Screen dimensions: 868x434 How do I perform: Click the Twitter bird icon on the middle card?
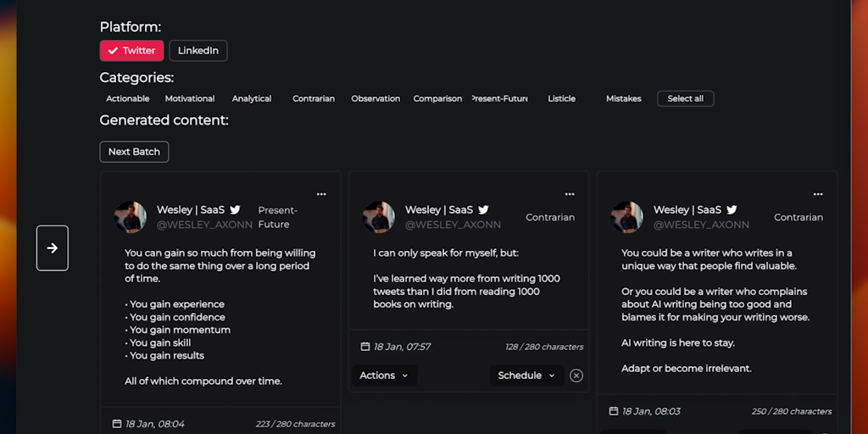point(483,209)
